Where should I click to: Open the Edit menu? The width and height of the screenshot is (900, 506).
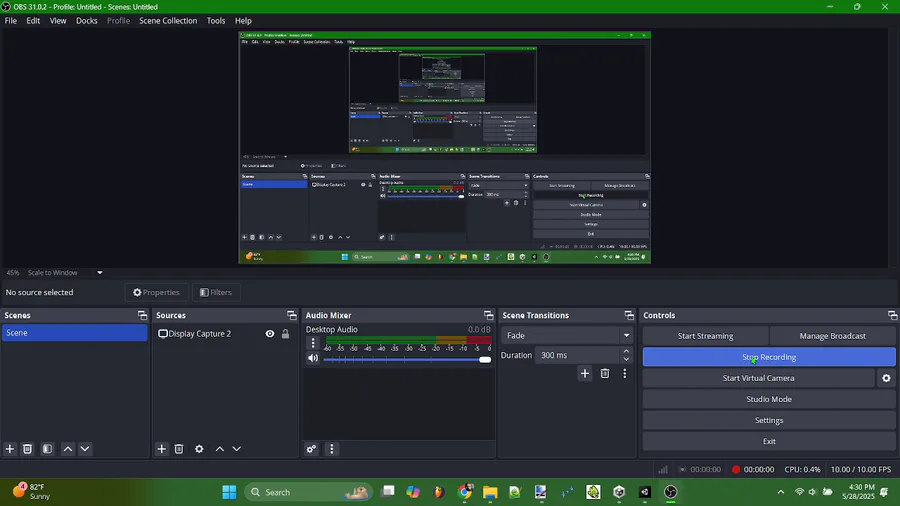click(x=33, y=21)
